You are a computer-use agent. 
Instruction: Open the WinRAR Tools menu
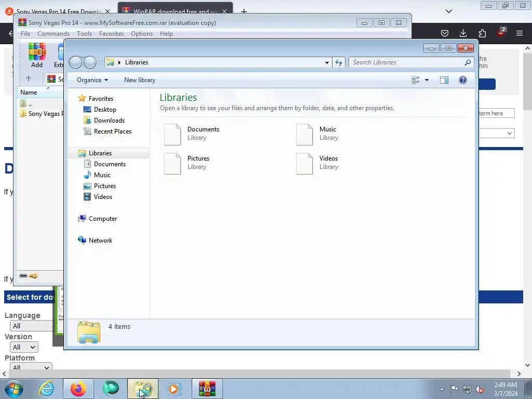point(84,34)
